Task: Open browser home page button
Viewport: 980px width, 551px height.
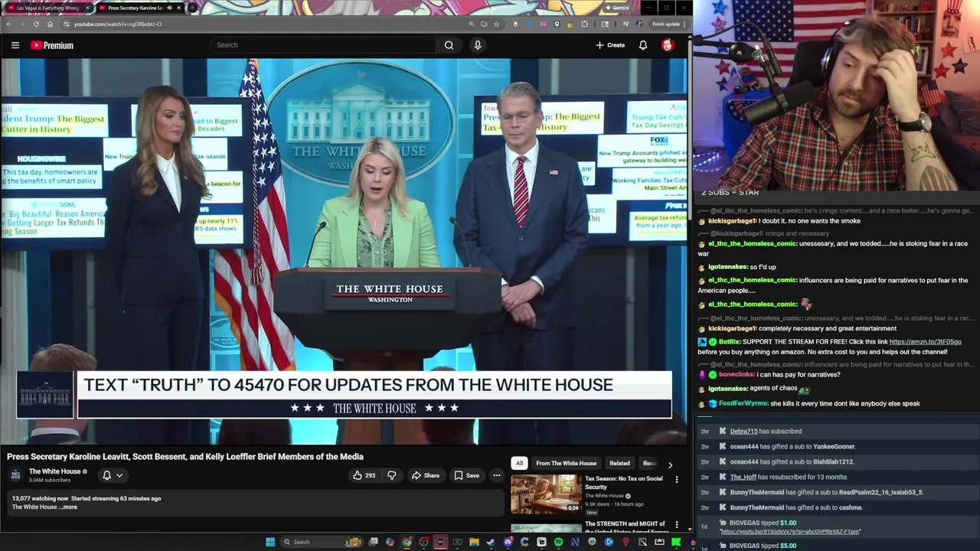Action: coord(50,24)
